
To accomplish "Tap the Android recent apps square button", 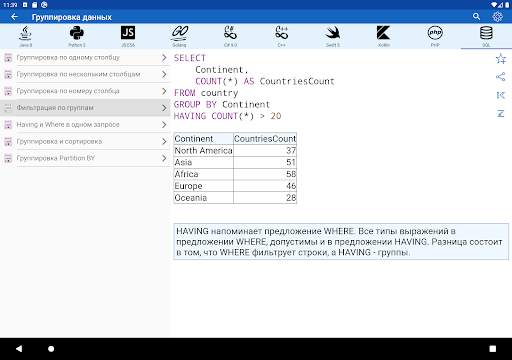I will 493,349.
